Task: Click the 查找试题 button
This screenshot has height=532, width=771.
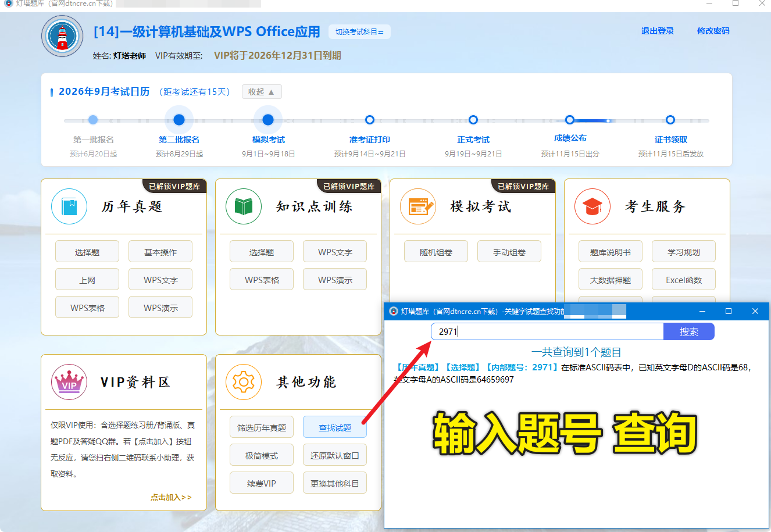Action: coord(335,427)
